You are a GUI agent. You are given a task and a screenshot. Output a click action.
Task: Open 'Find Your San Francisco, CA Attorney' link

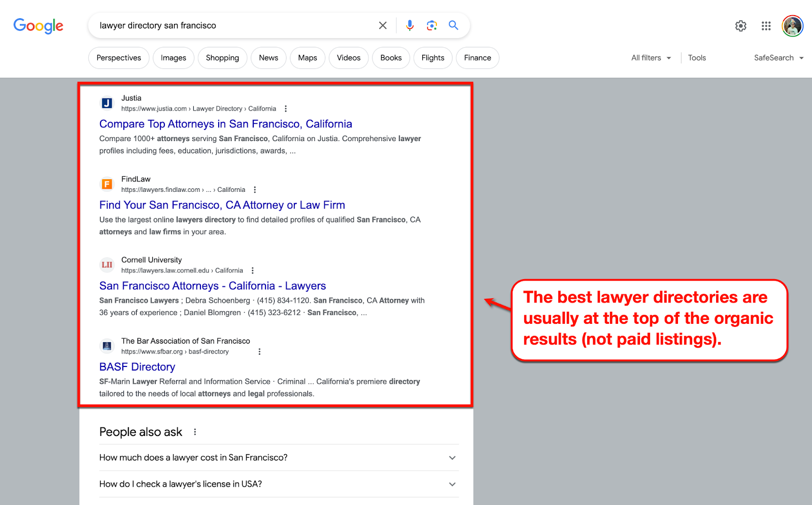pos(222,205)
